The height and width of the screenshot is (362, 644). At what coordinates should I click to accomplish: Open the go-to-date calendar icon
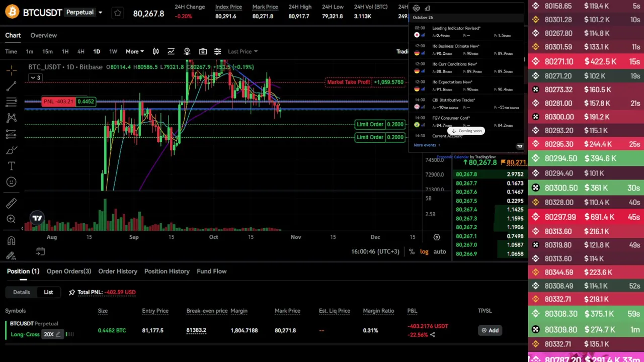[x=40, y=251]
